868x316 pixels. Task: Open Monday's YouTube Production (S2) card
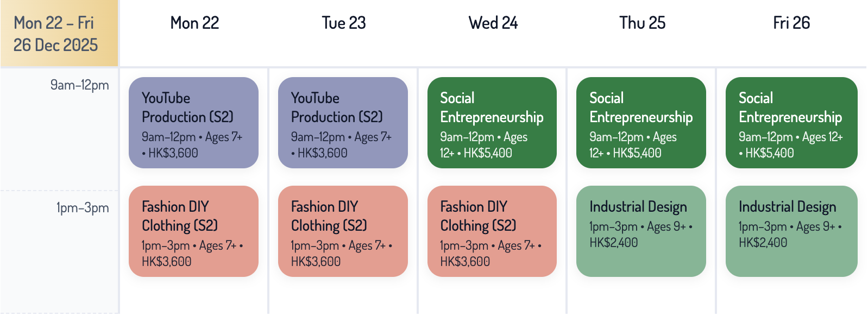tap(193, 123)
